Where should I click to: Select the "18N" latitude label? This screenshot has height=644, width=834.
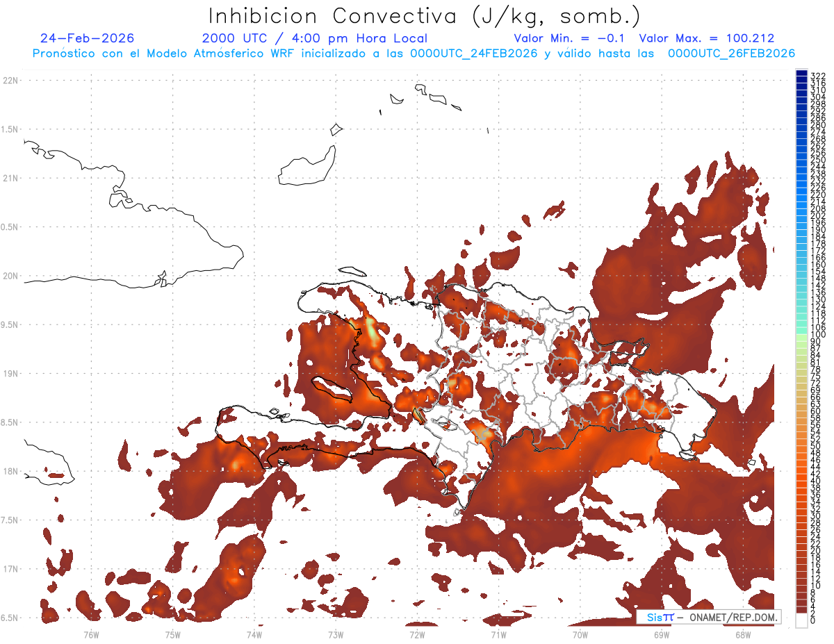click(x=10, y=471)
